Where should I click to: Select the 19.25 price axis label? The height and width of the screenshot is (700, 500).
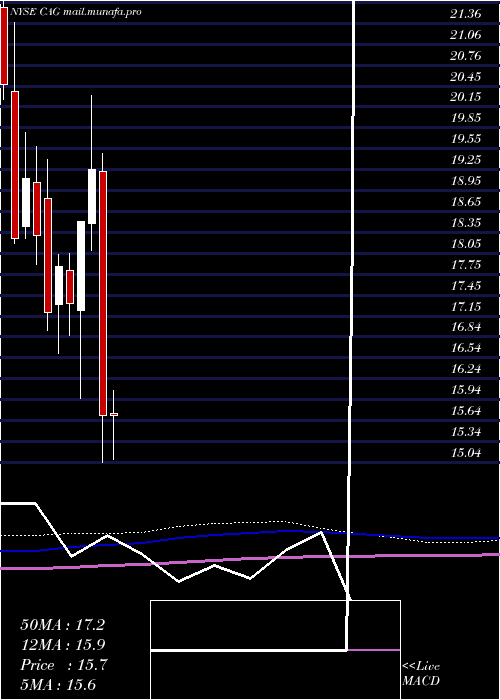[466, 160]
